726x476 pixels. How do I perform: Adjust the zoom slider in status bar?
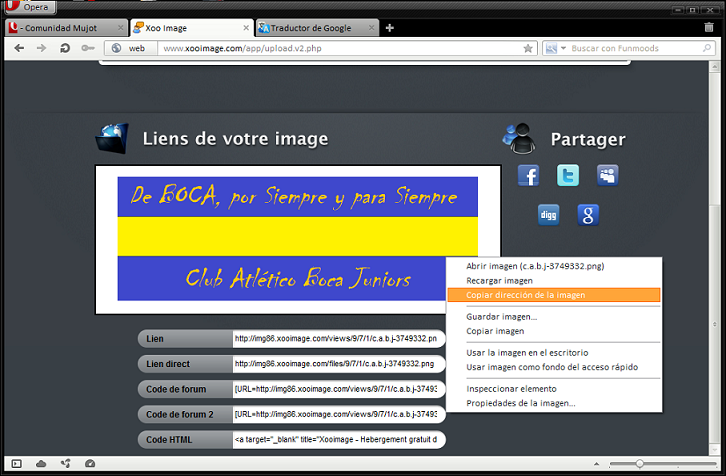(640, 463)
